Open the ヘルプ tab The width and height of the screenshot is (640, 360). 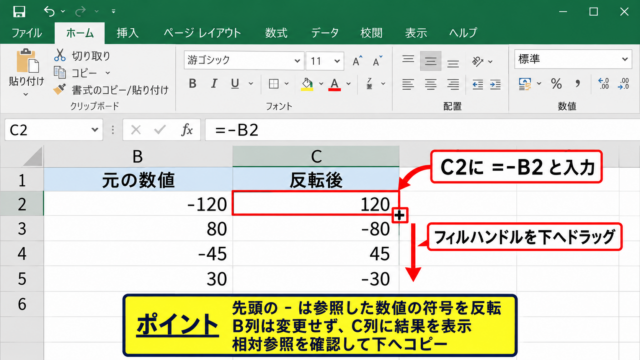pyautogui.click(x=463, y=33)
